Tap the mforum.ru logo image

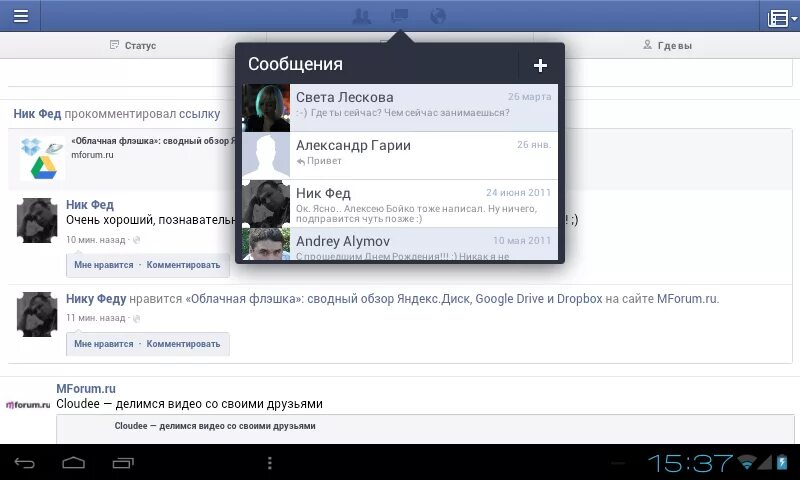click(28, 405)
